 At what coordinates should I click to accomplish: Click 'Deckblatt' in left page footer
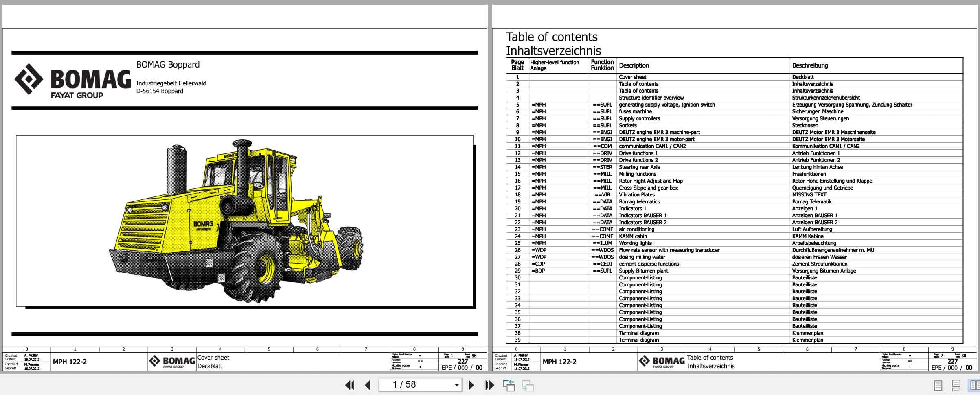(210, 366)
